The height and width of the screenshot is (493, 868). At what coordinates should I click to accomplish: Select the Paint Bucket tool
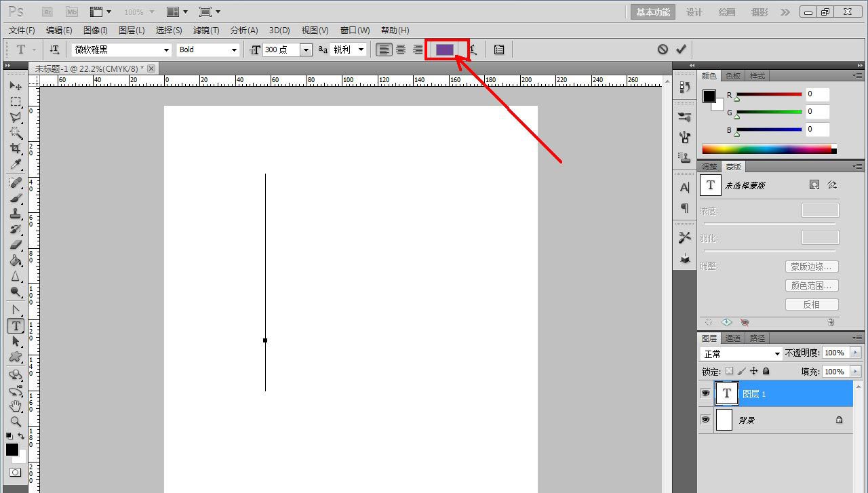pos(15,261)
